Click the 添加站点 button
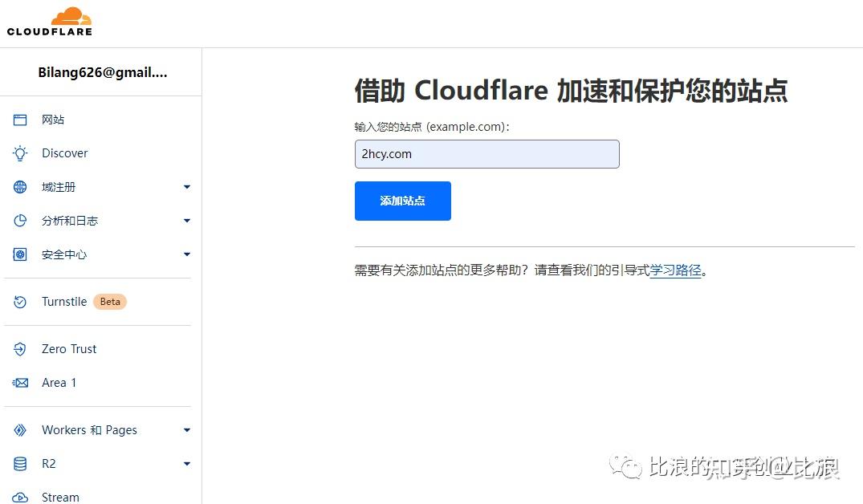 click(x=402, y=201)
